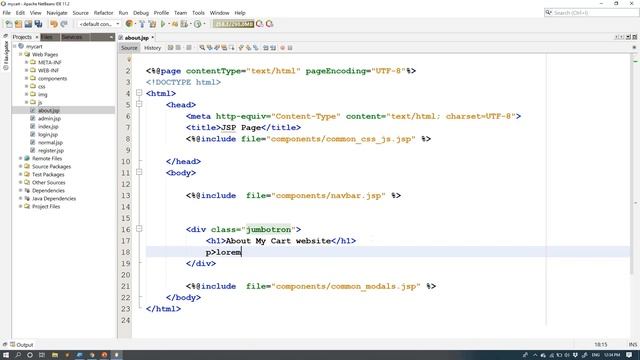Click the Build Project hammer icon

point(142,24)
